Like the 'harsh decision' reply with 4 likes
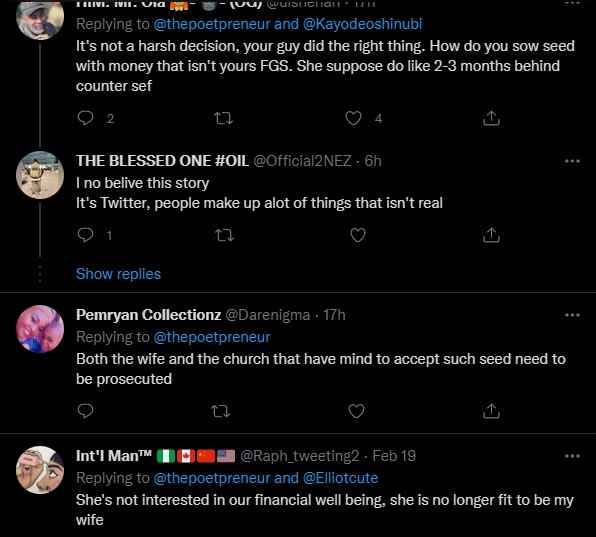The height and width of the screenshot is (537, 596). [x=353, y=119]
